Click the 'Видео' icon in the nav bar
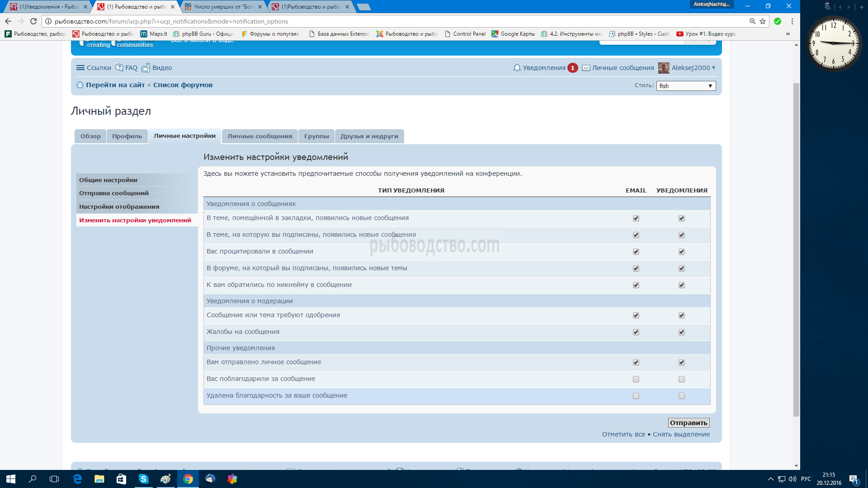The width and height of the screenshot is (868, 488). pyautogui.click(x=146, y=68)
